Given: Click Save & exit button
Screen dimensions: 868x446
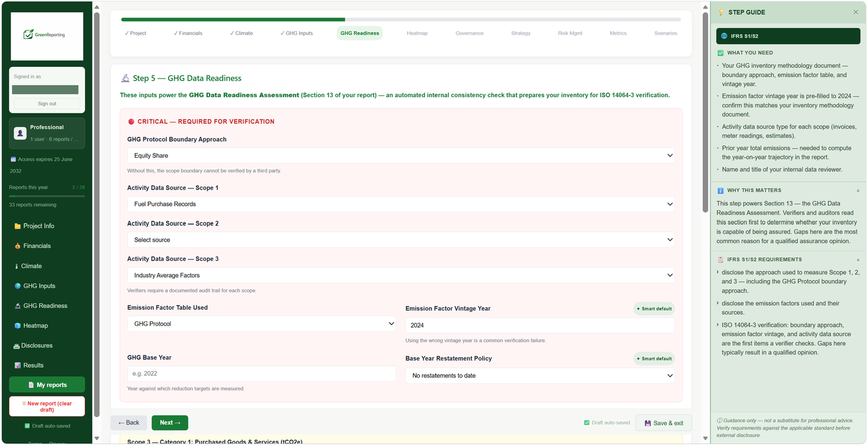Looking at the screenshot, I should (x=663, y=423).
